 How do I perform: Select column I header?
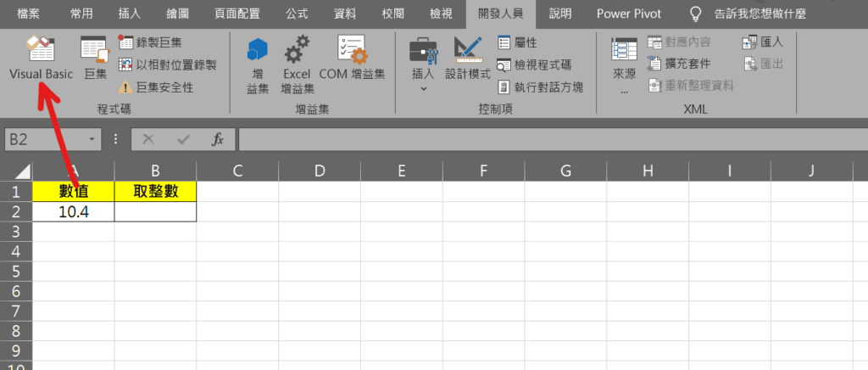pos(730,171)
